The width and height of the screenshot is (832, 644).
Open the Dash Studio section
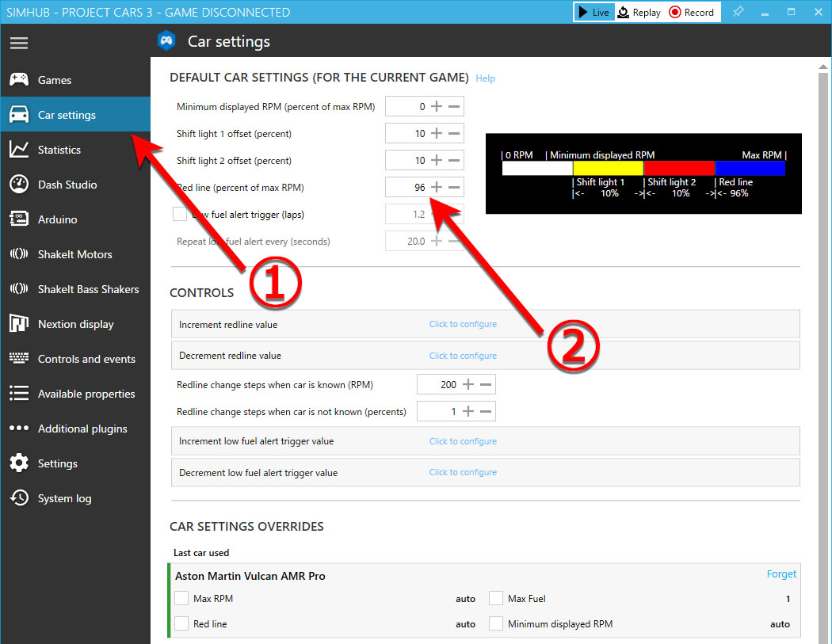(75, 185)
